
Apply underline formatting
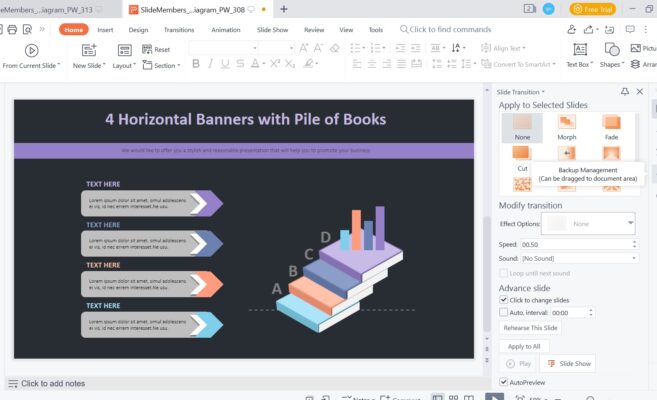[225, 64]
